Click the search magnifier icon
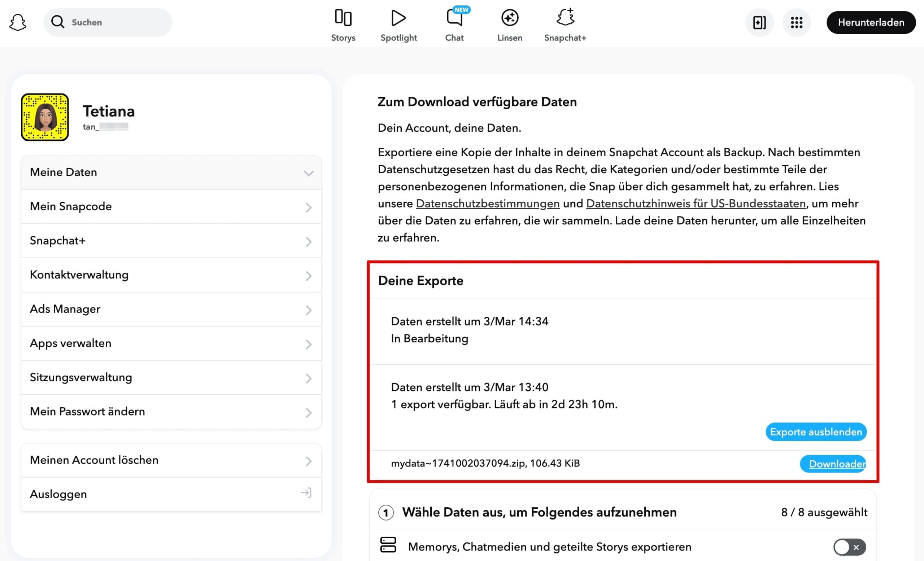The height and width of the screenshot is (561, 924). (57, 22)
